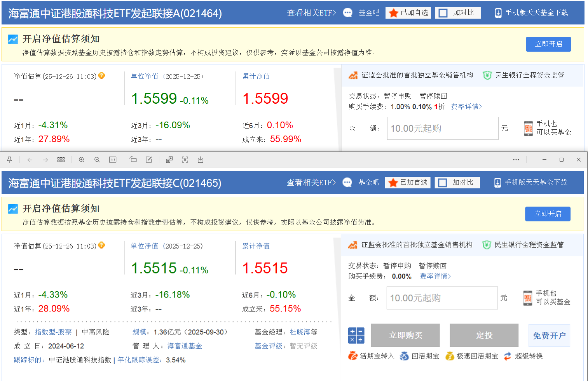
Task: Click the phone icon by 手机版天天基金下载 in fund A
Action: click(x=498, y=13)
